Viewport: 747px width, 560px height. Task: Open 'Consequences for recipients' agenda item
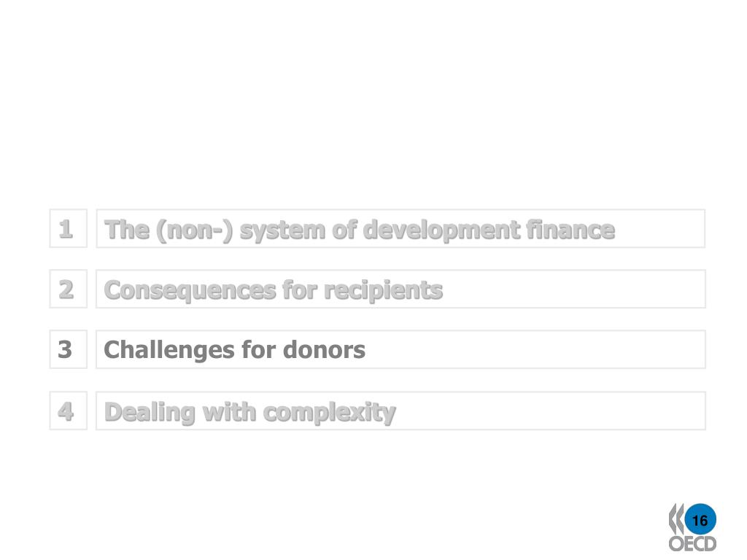coord(400,289)
